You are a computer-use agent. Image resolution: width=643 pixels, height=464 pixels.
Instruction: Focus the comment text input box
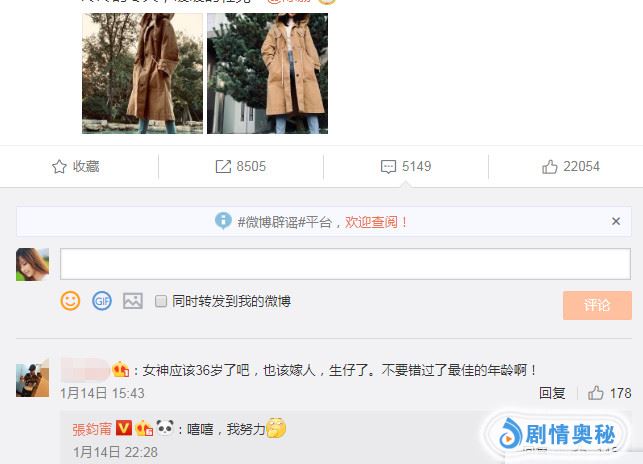tap(345, 264)
